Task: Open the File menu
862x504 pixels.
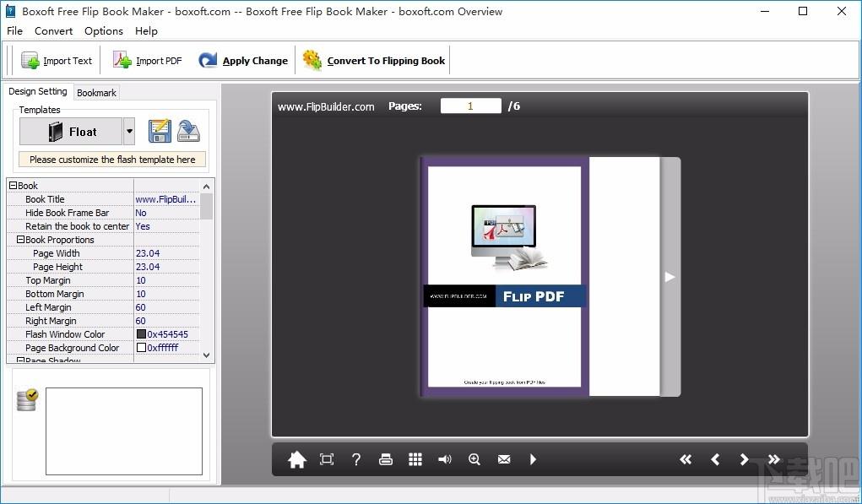Action: [15, 31]
